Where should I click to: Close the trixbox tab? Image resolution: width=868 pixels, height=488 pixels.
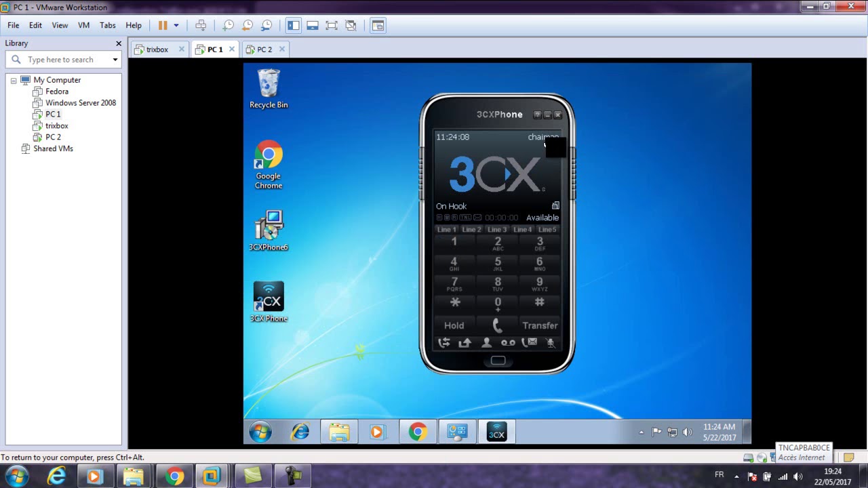coord(182,49)
